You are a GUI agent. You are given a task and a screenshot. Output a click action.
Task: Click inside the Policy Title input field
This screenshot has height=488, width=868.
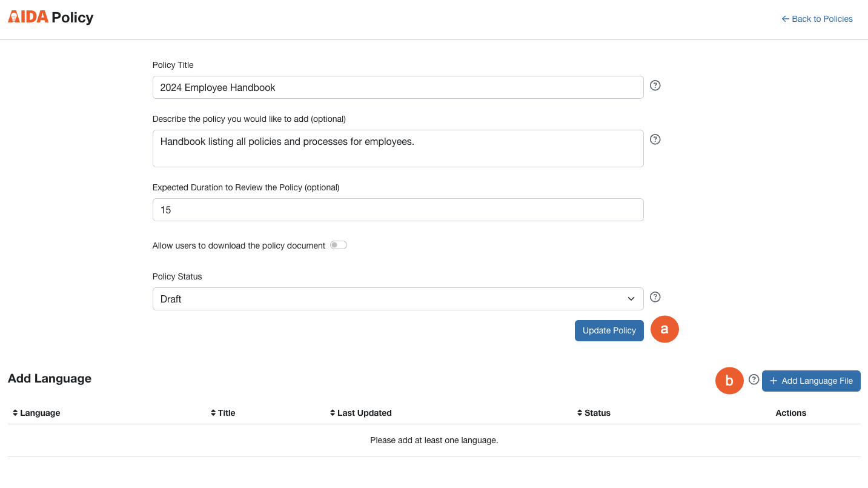[397, 87]
